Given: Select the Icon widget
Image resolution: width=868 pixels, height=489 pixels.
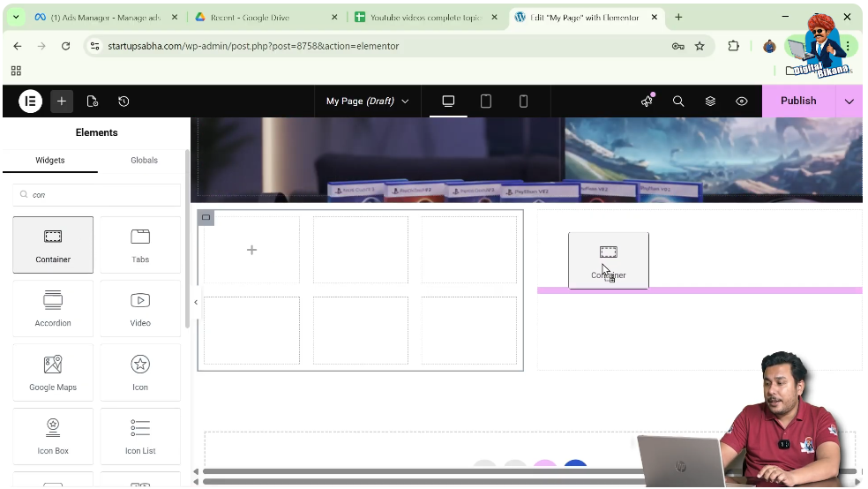Looking at the screenshot, I should click(140, 372).
